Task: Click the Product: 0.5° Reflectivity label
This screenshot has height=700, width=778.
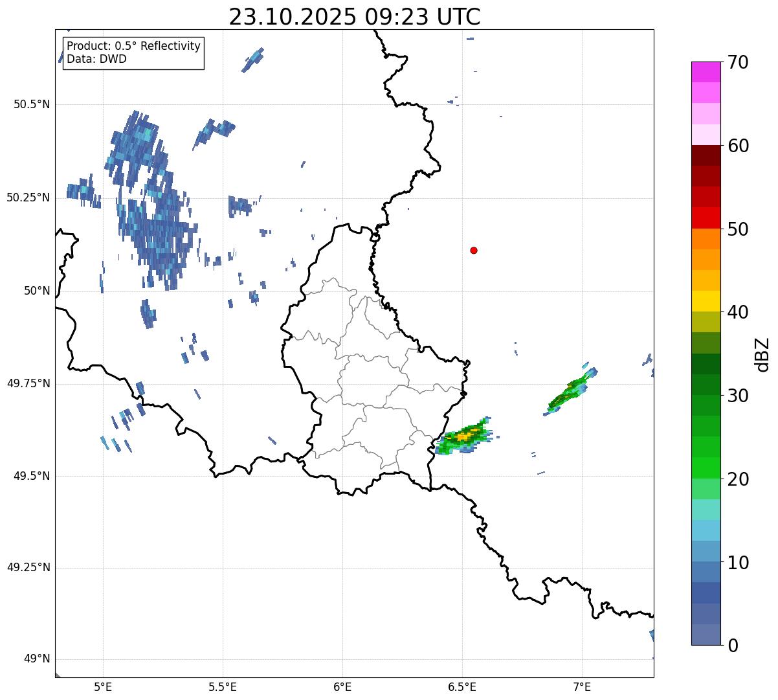Action: tap(133, 47)
